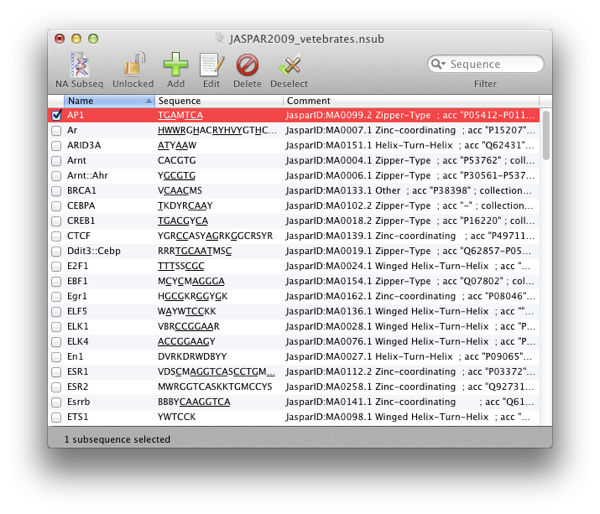Check the CEBPA row checkbox

click(56, 206)
